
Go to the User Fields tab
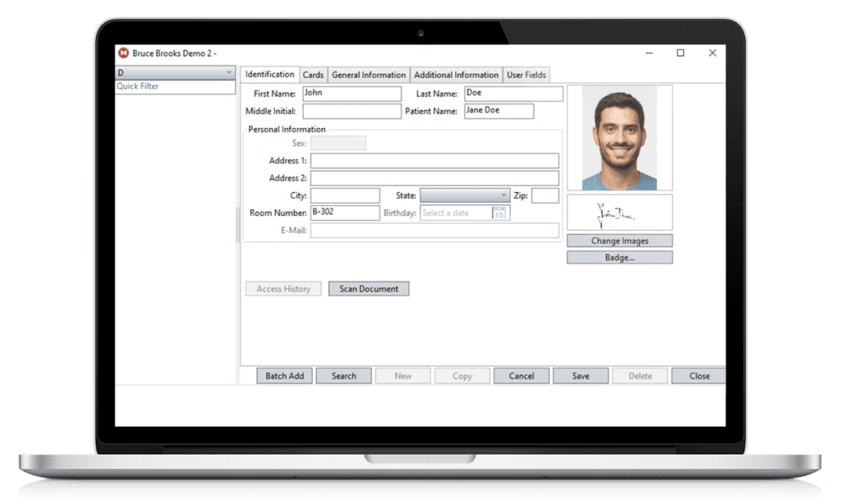526,75
